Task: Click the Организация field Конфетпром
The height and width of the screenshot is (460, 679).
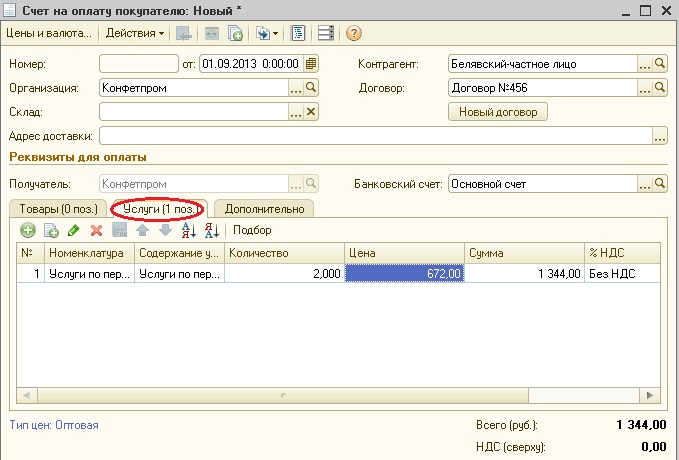Action: pos(194,88)
